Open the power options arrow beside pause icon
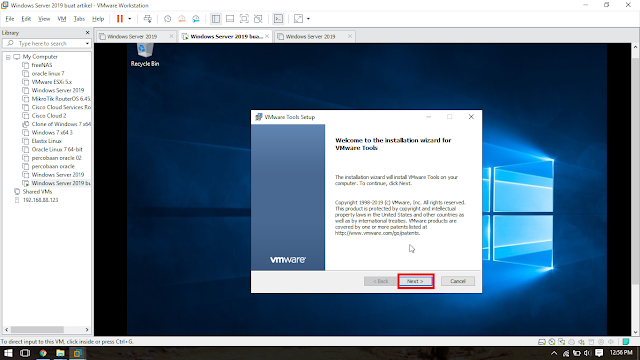640x360 pixels. 130,19
